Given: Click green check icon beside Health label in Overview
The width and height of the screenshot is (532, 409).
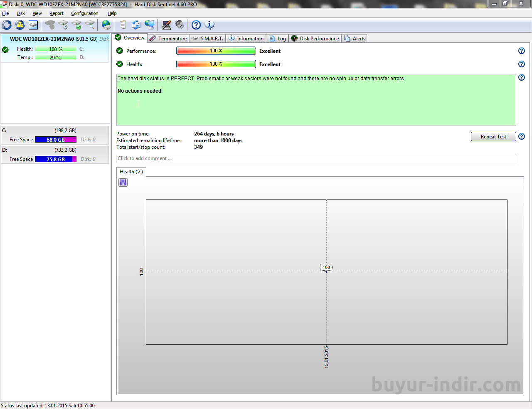Looking at the screenshot, I should [x=120, y=64].
